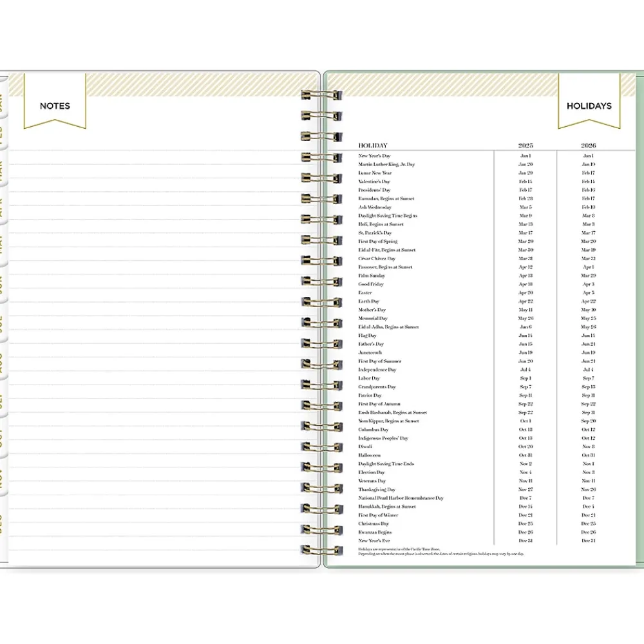Select the Independence Day holiday entry

tap(377, 370)
